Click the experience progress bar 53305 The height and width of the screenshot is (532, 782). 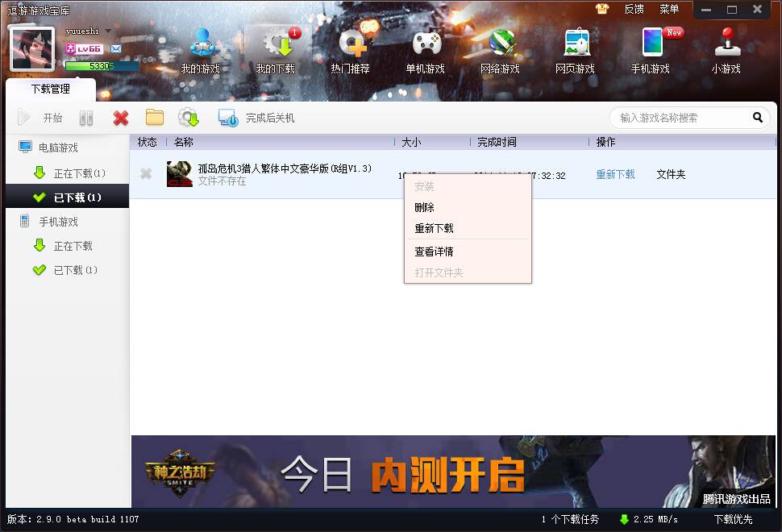coord(102,66)
